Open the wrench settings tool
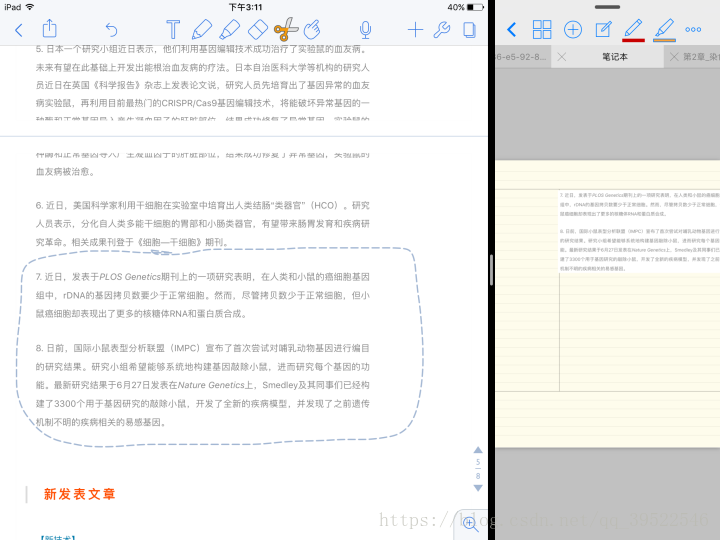Screen dimensions: 720x540 tap(442, 30)
